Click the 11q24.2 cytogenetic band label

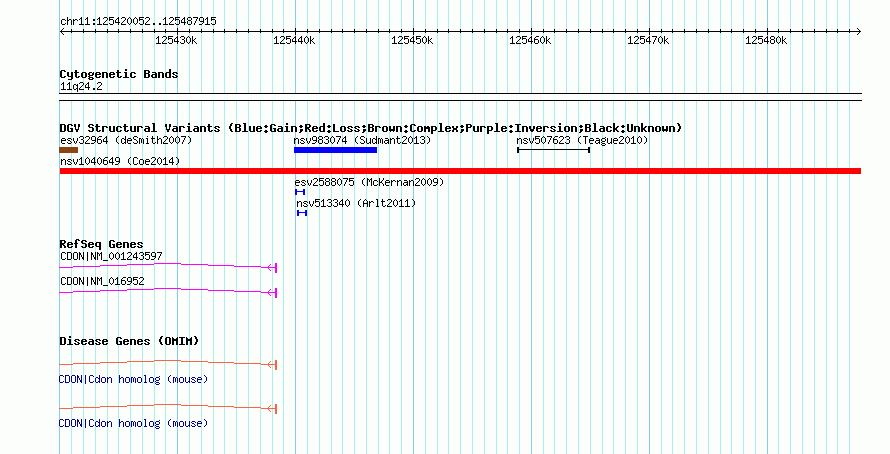[81, 87]
